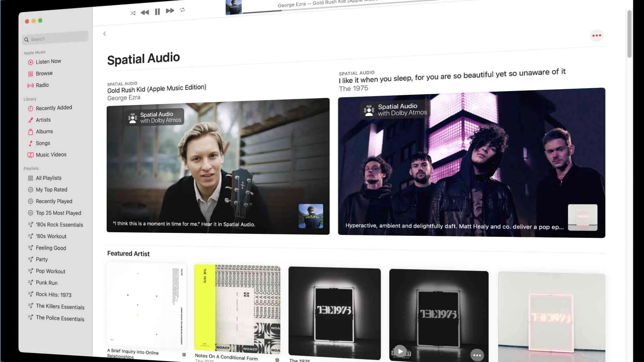Open Notes On A Conditional Form album
The image size is (644, 362).
237,308
